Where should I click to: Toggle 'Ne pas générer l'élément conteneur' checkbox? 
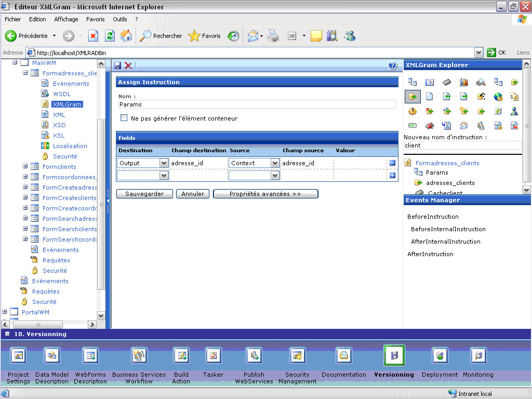pyautogui.click(x=124, y=118)
